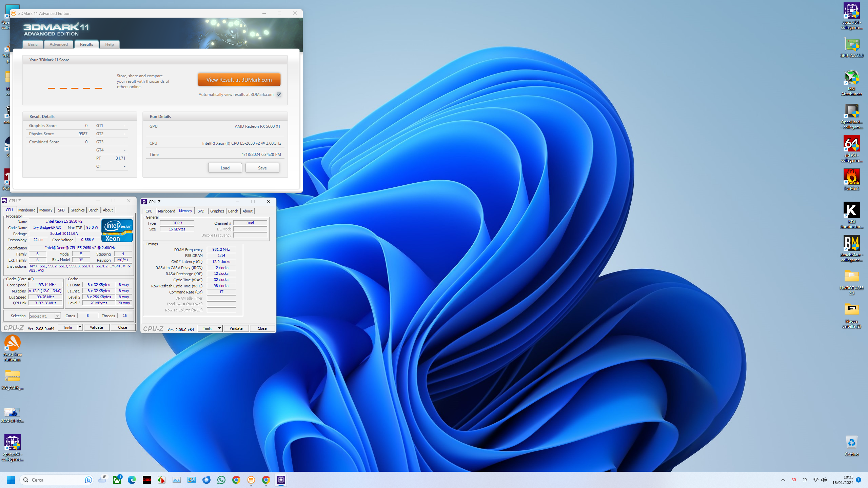Image resolution: width=868 pixels, height=488 pixels.
Task: Expand the Socket #1 selection dropdown
Action: 57,316
